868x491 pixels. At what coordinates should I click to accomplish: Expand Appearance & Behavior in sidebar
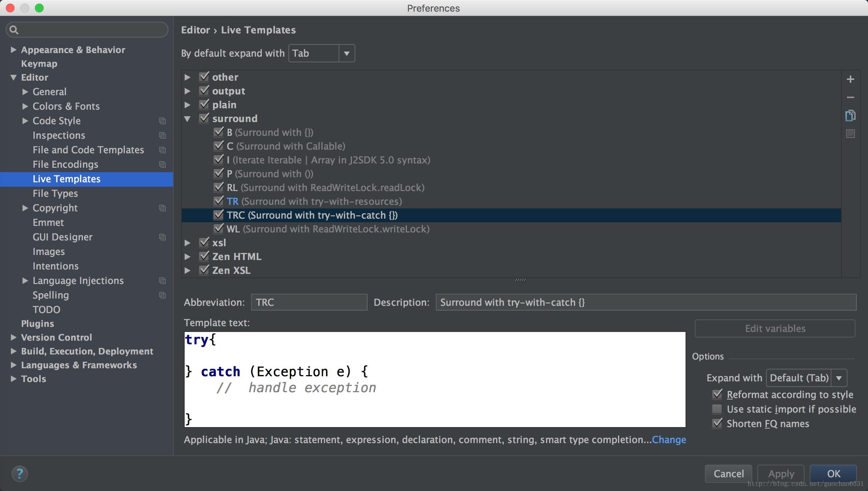(13, 50)
